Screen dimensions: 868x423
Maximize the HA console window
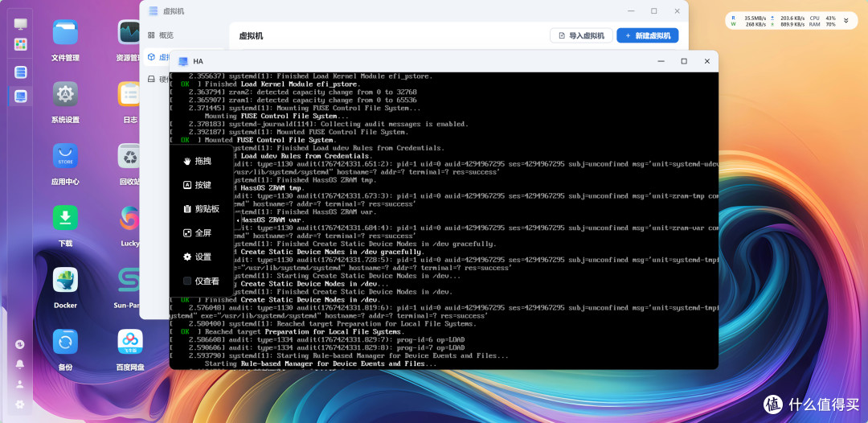click(684, 61)
